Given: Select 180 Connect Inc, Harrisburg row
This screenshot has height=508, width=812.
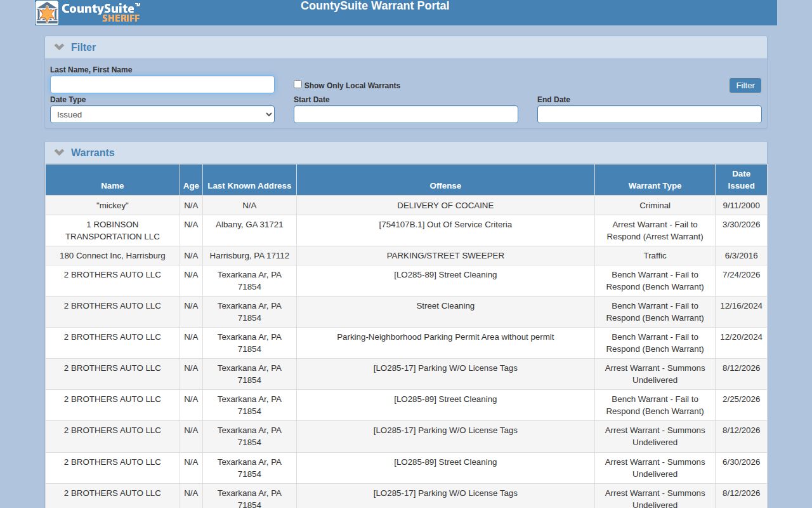Looking at the screenshot, I should 406,256.
